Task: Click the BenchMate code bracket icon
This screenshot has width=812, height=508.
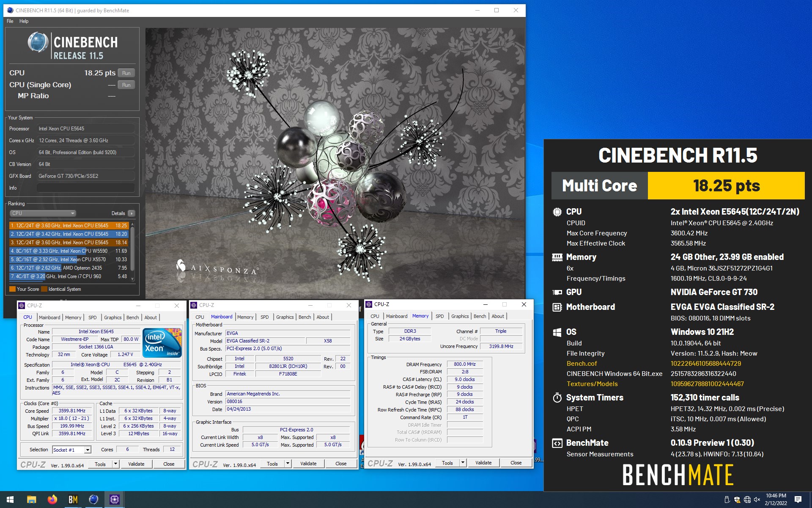Action: pyautogui.click(x=557, y=443)
